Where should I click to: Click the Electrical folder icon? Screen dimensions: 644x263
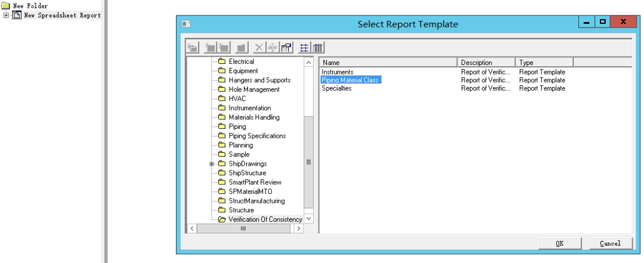tap(222, 61)
